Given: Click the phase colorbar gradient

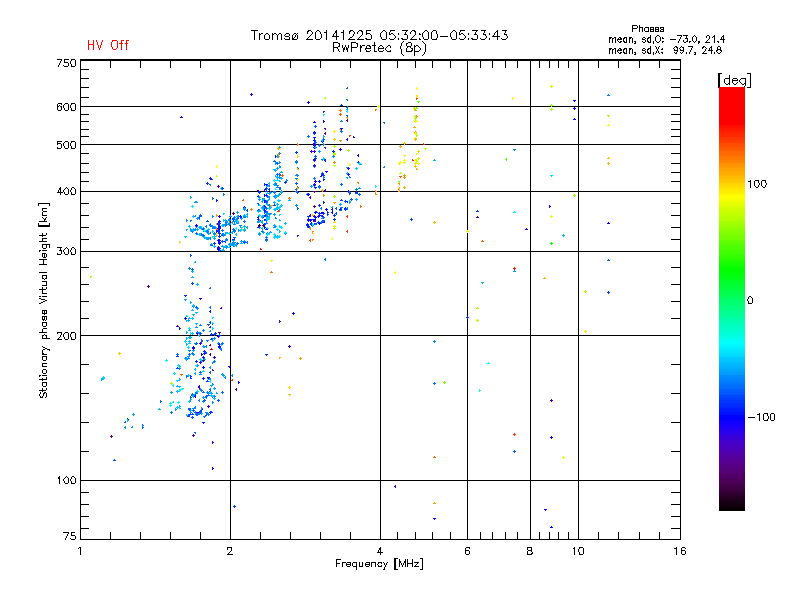Looking at the screenshot, I should click(x=732, y=298).
